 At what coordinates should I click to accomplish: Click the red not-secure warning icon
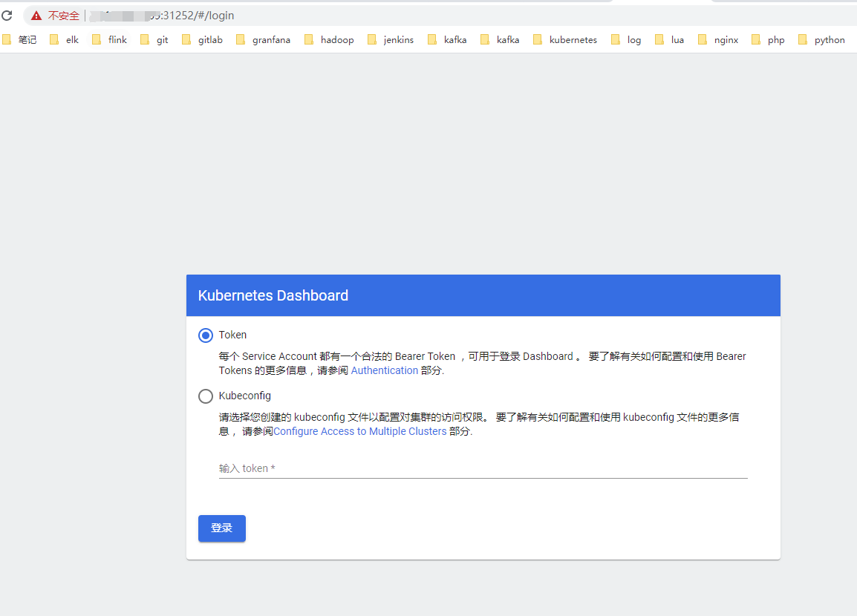pos(36,16)
